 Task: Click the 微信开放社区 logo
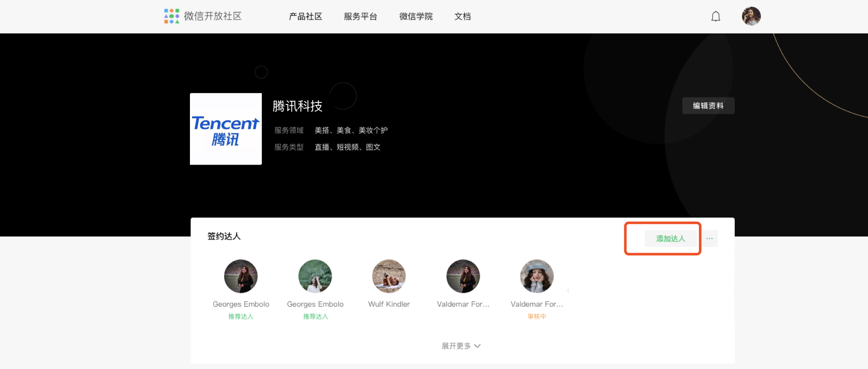[203, 16]
